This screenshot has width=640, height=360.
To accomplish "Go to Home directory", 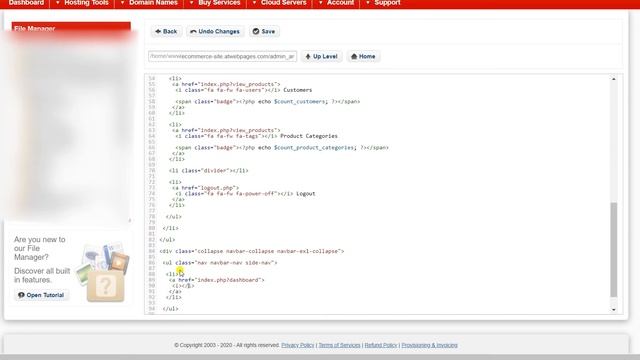I will pyautogui.click(x=363, y=56).
